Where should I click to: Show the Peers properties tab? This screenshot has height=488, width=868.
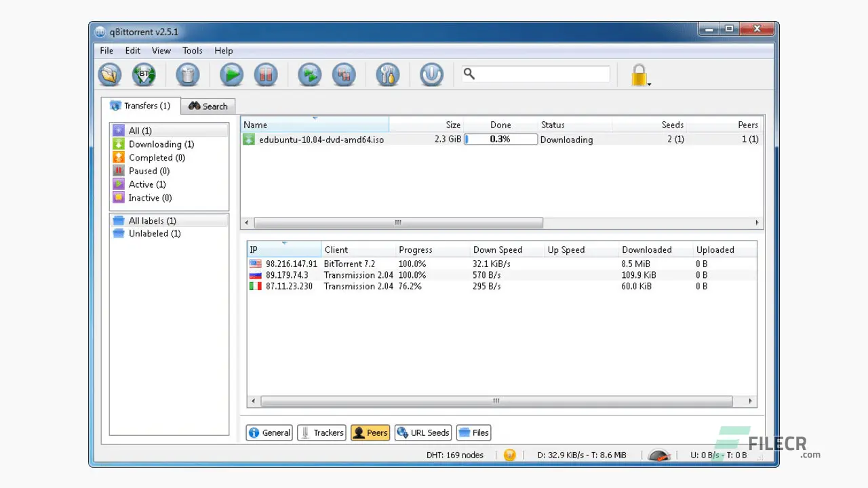tap(370, 432)
